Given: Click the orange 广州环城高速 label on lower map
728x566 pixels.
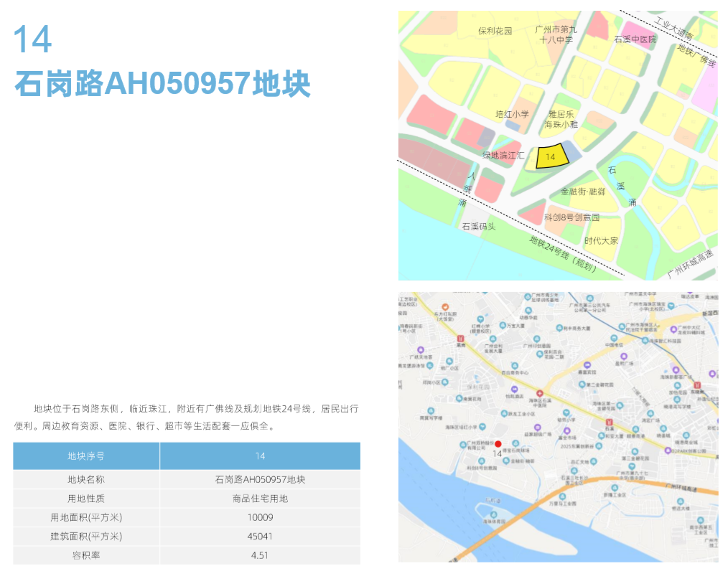Looking at the screenshot, I should pos(681,487).
